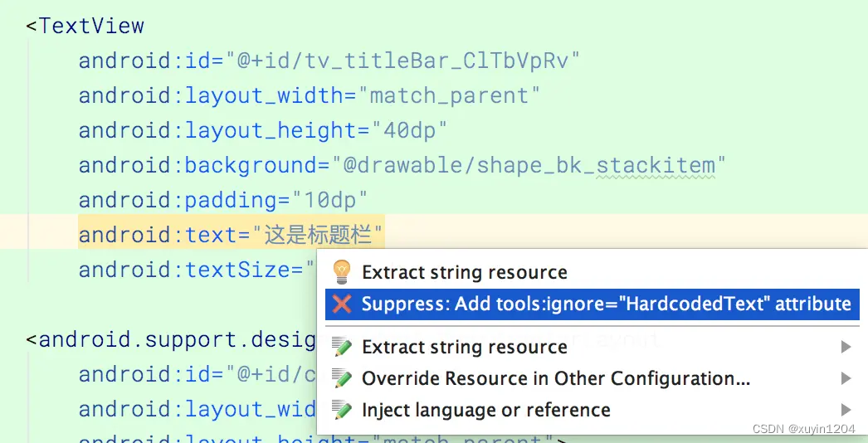Image resolution: width=868 pixels, height=443 pixels.
Task: Choose the first Extract string resource intention
Action: 592,272
